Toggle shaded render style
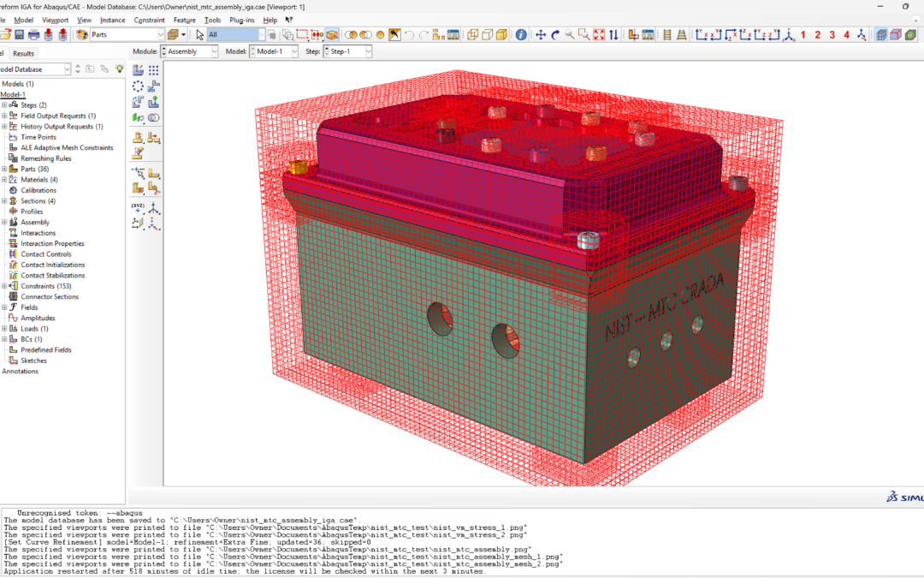Viewport: 924px width, 578px height. (501, 35)
